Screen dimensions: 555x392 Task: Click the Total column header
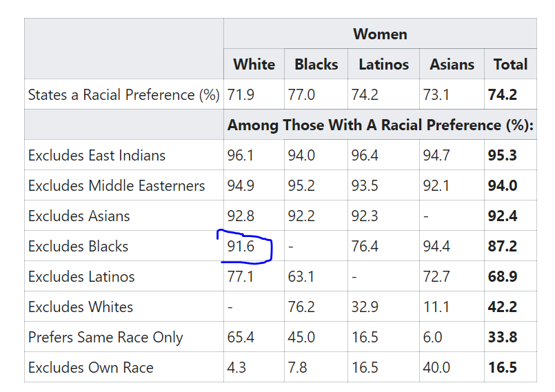(510, 64)
